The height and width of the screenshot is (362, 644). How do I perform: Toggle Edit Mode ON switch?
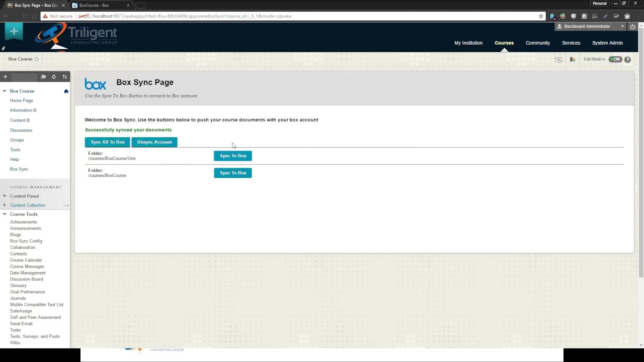click(615, 59)
